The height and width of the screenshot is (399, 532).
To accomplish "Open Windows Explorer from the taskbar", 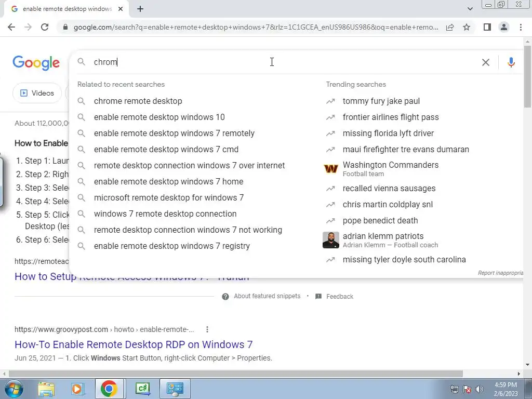I will (46, 389).
